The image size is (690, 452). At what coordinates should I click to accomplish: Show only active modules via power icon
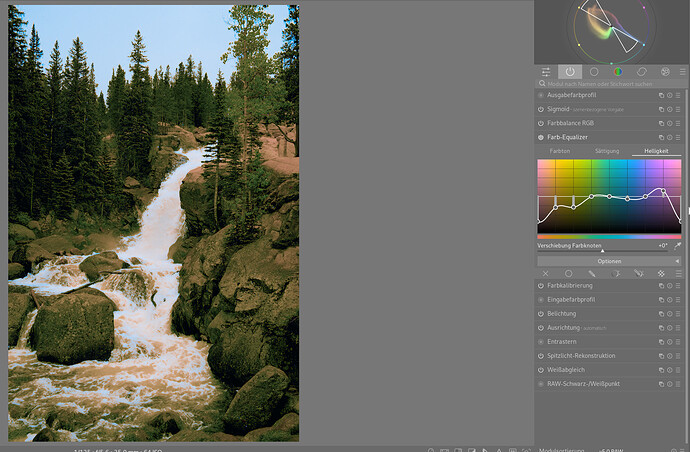coord(570,72)
